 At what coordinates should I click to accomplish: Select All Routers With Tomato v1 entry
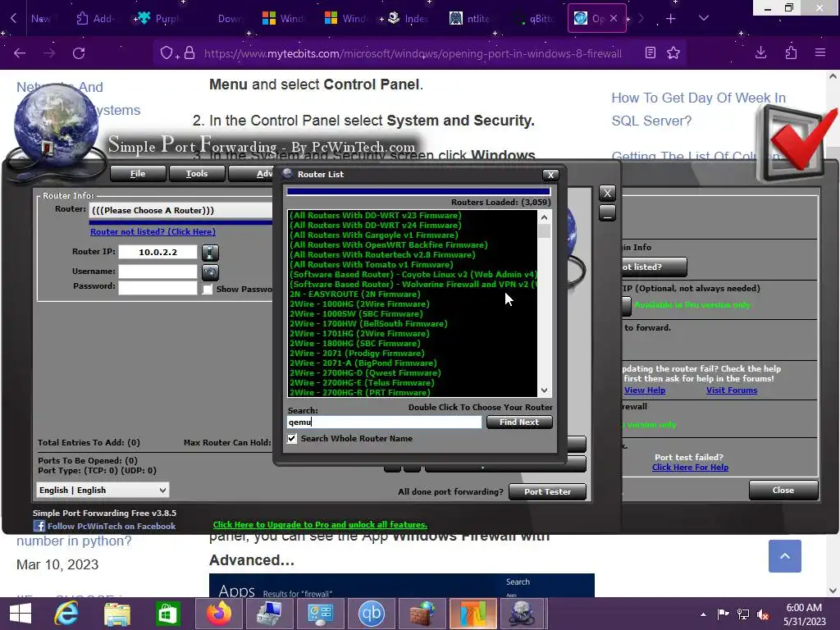click(372, 265)
